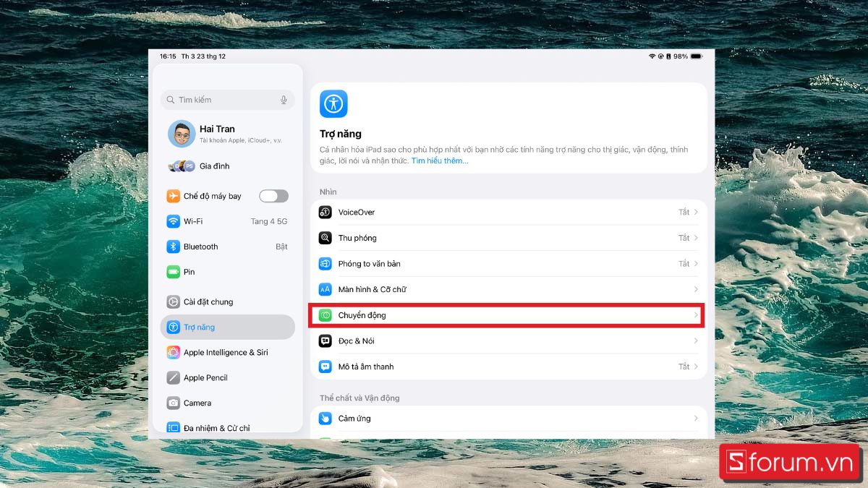868x488 pixels.
Task: Open the Tìm hiểu thêm link
Action: coord(440,160)
